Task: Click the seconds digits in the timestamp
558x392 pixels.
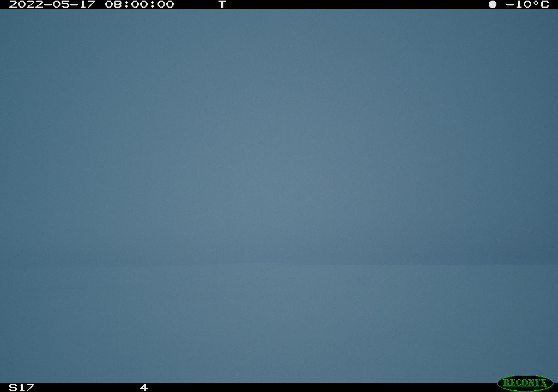Action: [x=166, y=4]
